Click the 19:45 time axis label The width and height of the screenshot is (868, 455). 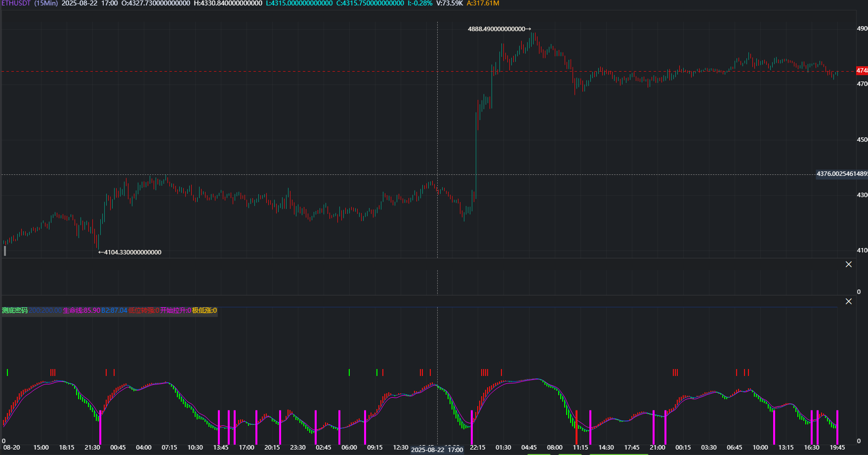coord(837,448)
